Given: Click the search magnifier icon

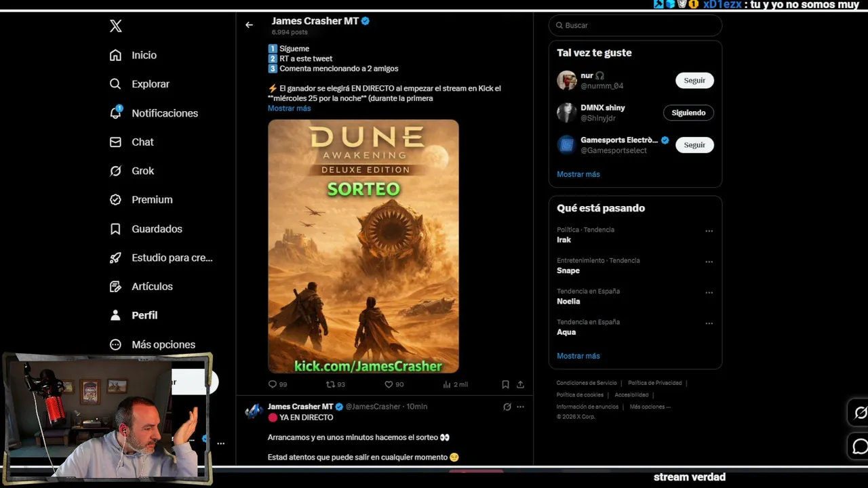Looking at the screenshot, I should [559, 25].
